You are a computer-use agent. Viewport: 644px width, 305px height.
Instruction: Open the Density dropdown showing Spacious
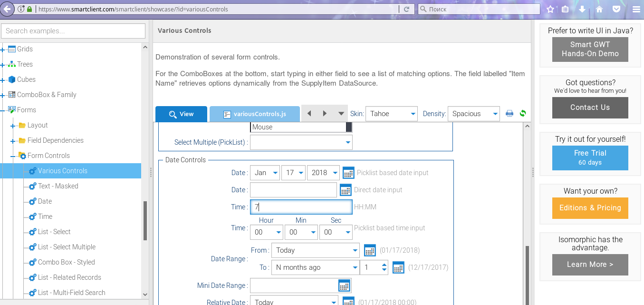click(x=473, y=114)
